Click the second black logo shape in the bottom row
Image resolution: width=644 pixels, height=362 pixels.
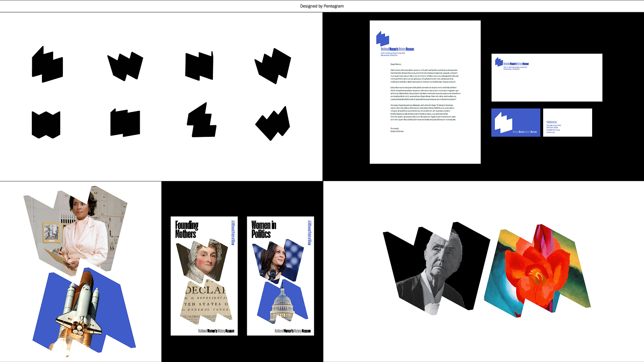[125, 123]
